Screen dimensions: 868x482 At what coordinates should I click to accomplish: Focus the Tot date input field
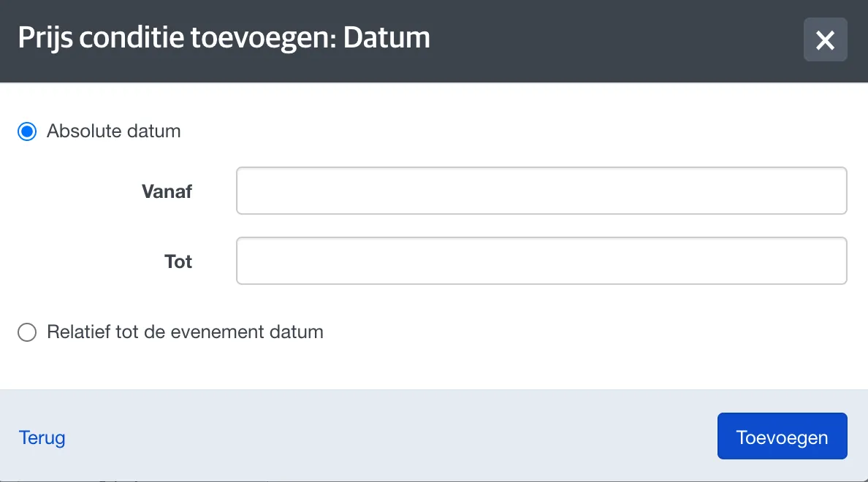[541, 261]
